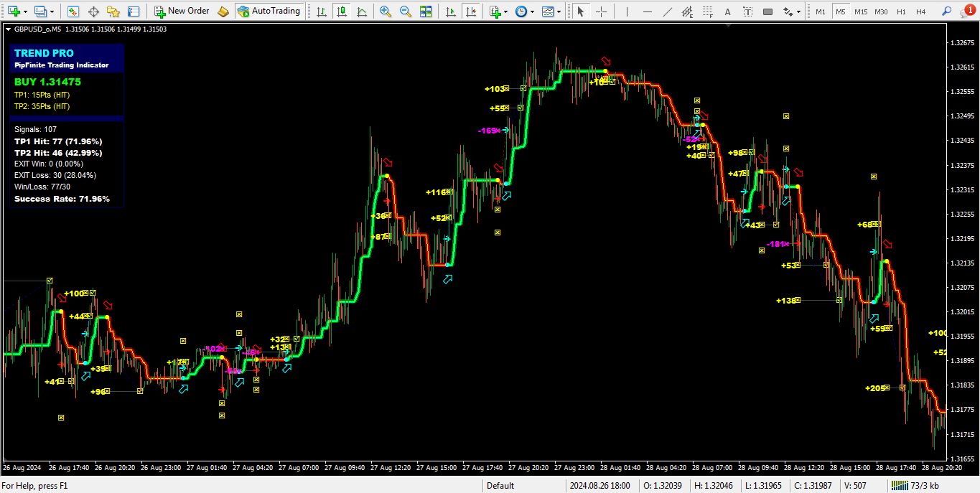Open the New Order window

[183, 11]
